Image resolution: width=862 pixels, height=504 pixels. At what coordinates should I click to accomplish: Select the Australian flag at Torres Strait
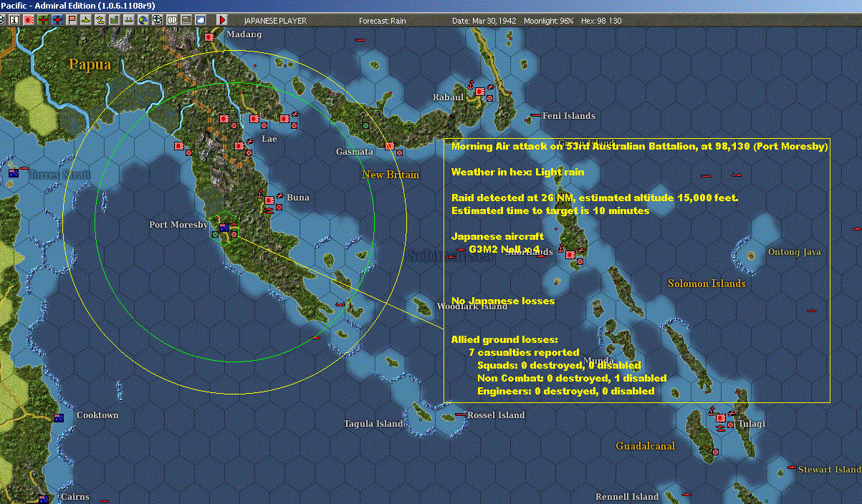(x=13, y=173)
